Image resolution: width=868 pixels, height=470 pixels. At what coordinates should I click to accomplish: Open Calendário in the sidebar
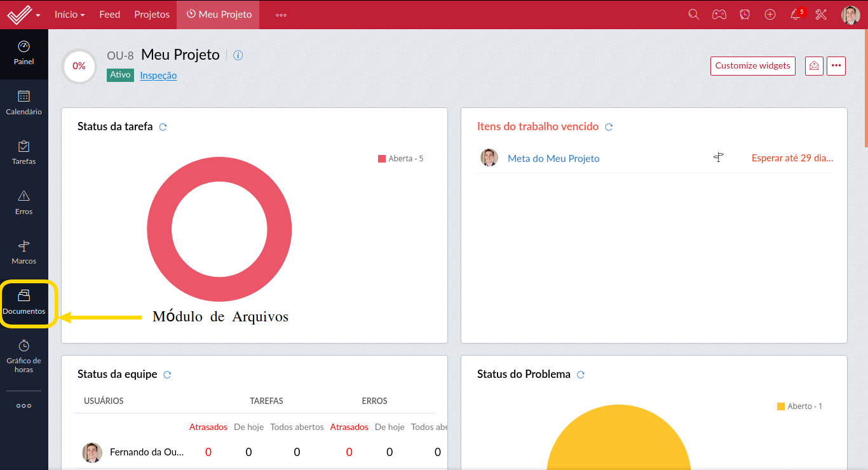tap(24, 103)
